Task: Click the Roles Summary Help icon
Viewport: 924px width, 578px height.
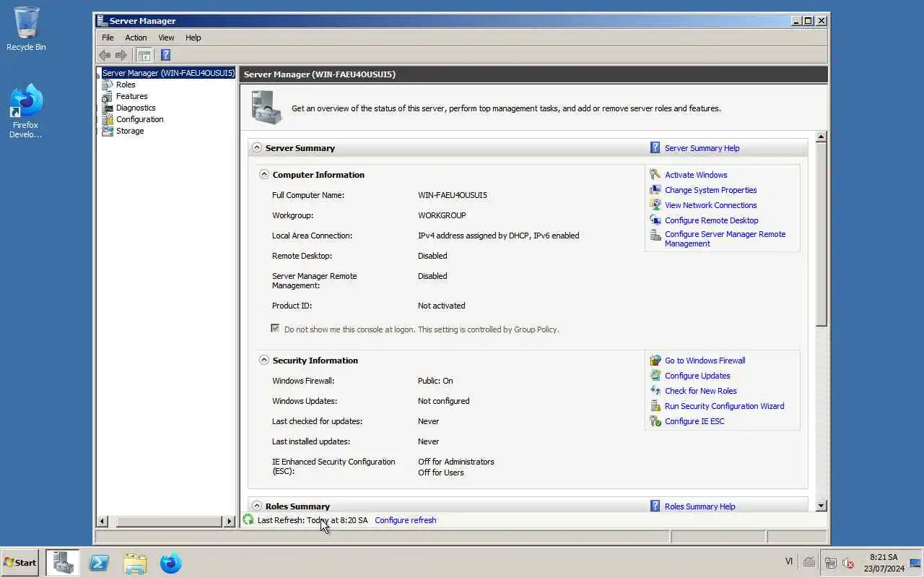Action: pos(655,506)
